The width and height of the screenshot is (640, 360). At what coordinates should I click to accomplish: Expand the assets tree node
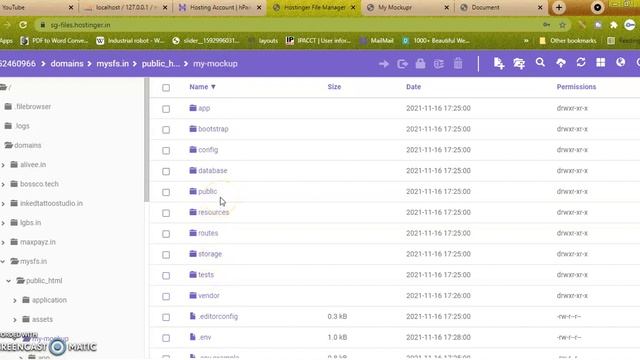[x=15, y=320]
